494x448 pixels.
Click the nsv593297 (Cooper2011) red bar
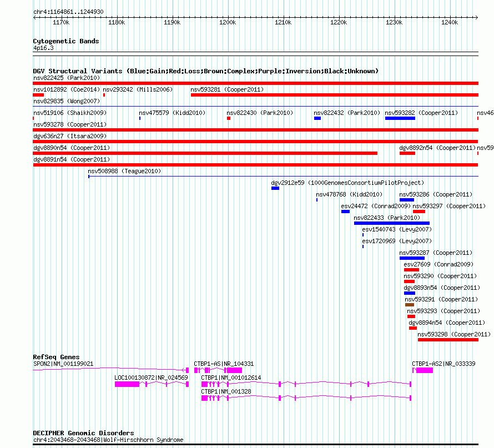[419, 212]
